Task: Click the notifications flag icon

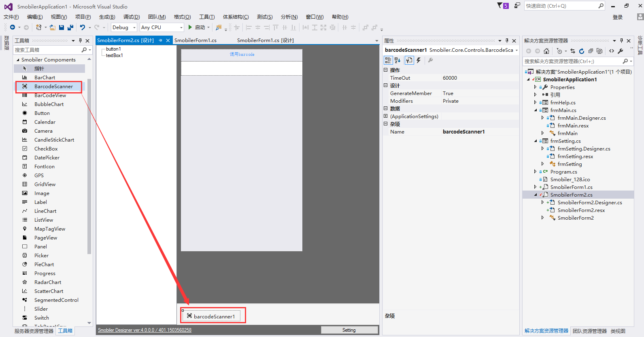Action: click(x=500, y=5)
